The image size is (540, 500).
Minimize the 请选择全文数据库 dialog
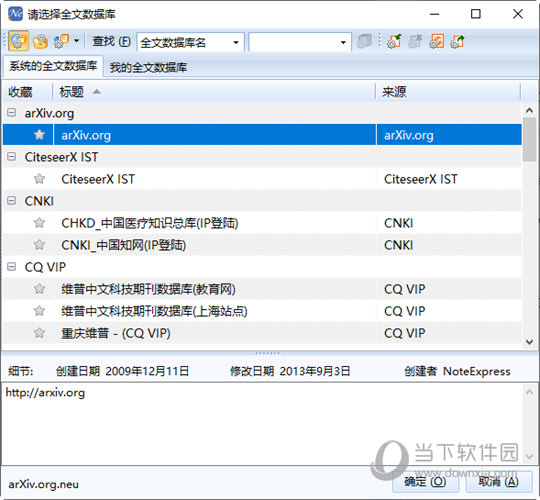[435, 14]
